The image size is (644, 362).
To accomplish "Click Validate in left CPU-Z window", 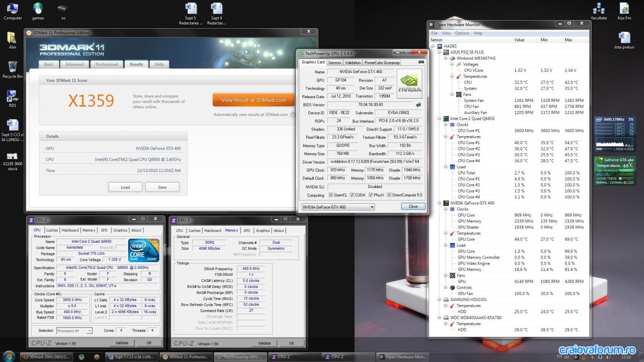I will pyautogui.click(x=122, y=343).
